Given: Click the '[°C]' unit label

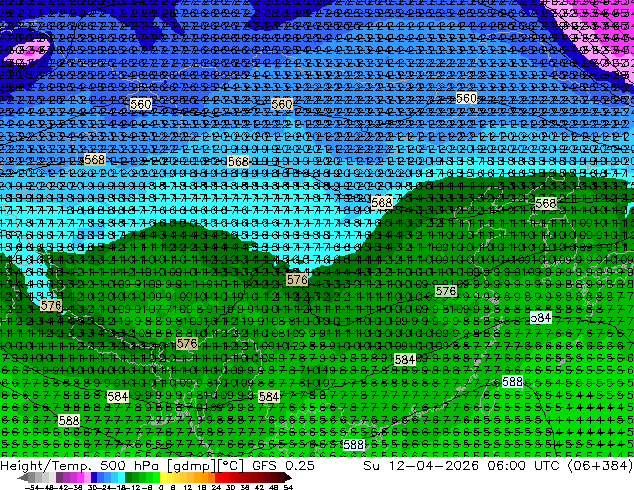Looking at the screenshot, I should 230,466.
